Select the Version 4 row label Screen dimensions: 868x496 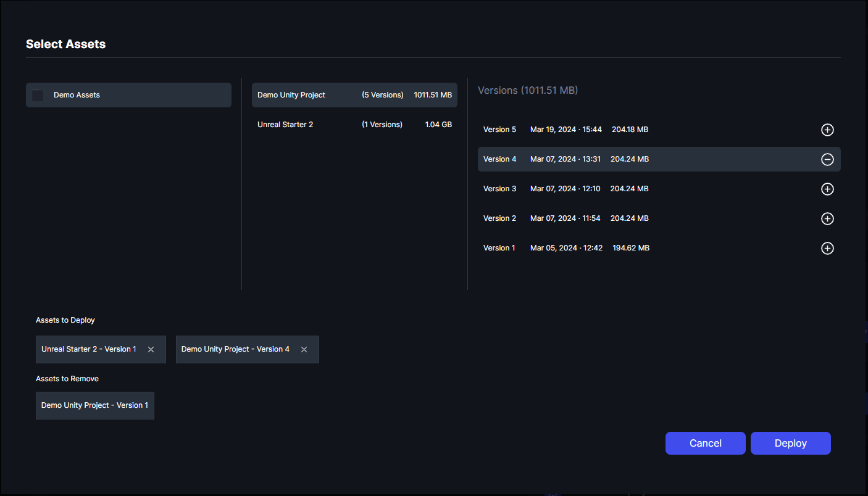point(499,159)
